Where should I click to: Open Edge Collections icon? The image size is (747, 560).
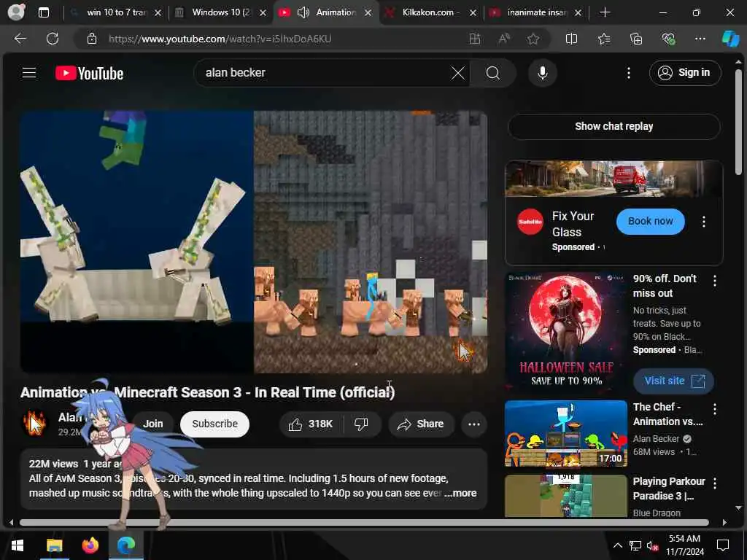pyautogui.click(x=636, y=39)
